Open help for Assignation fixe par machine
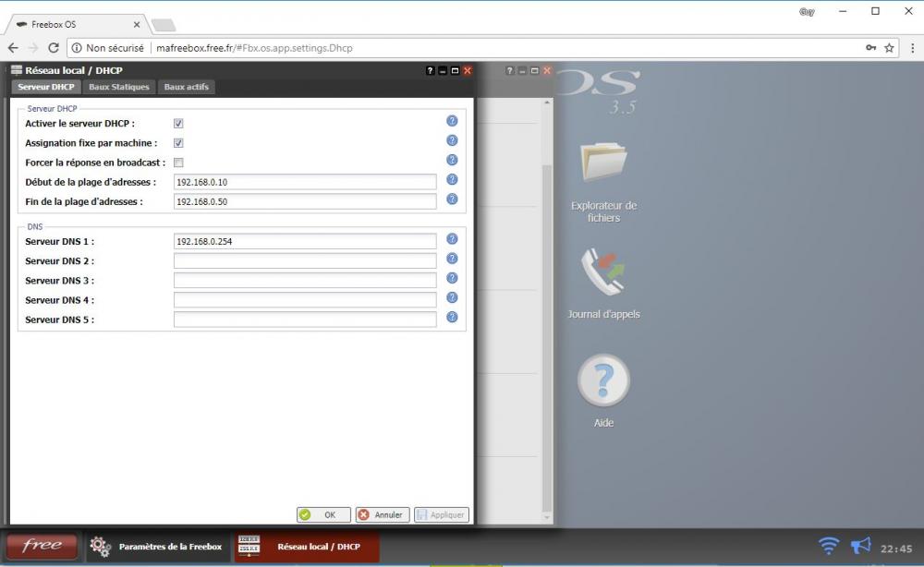 click(452, 140)
